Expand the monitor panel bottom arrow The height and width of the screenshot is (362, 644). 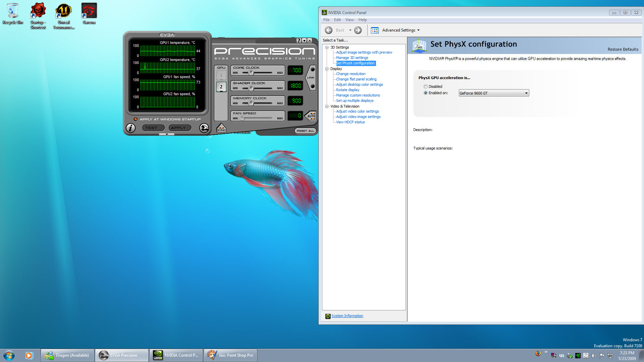(167, 134)
